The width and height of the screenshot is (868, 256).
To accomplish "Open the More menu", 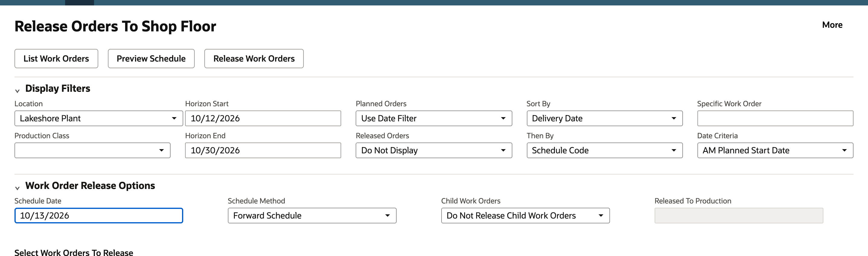I will tap(832, 25).
